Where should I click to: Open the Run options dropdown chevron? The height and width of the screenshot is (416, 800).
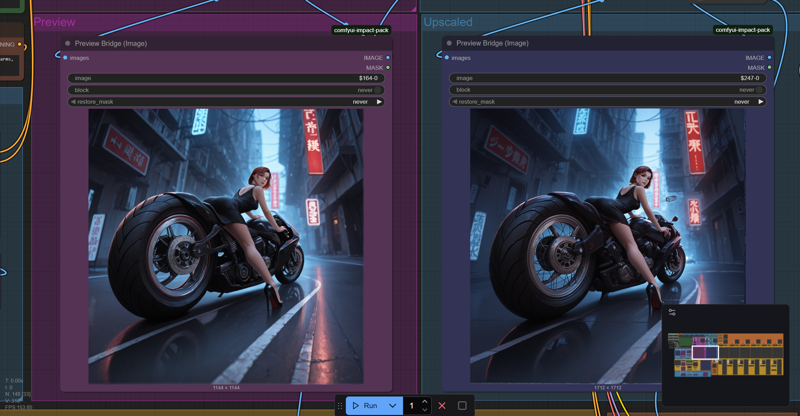(x=393, y=406)
